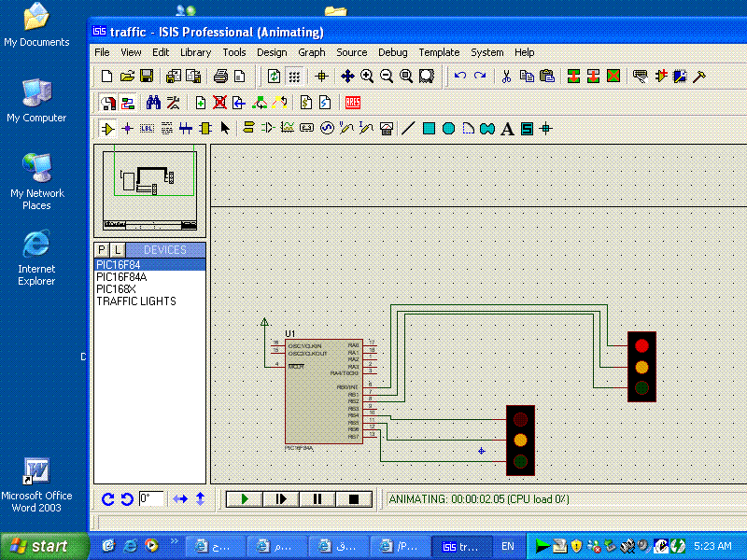Image resolution: width=747 pixels, height=560 pixels.
Task: Save the current design
Action: (x=147, y=77)
